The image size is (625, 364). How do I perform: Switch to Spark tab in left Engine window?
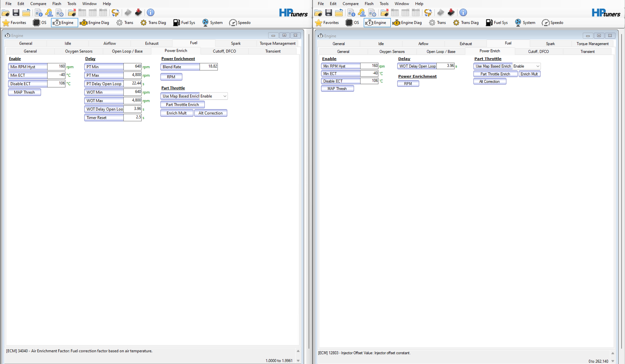click(x=235, y=43)
